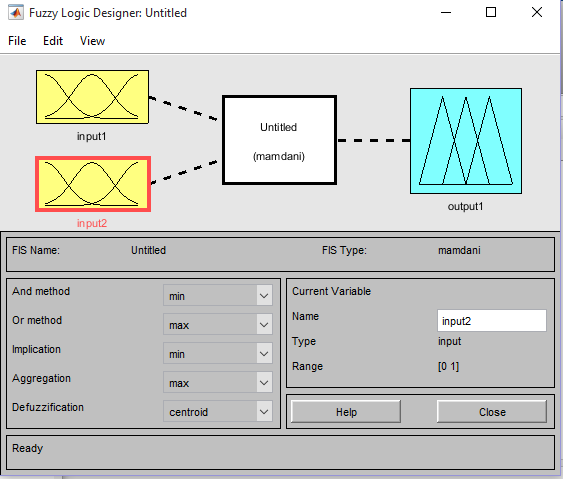The height and width of the screenshot is (479, 563).
Task: Close the Fuzzy Logic Designer window
Action: tap(537, 13)
